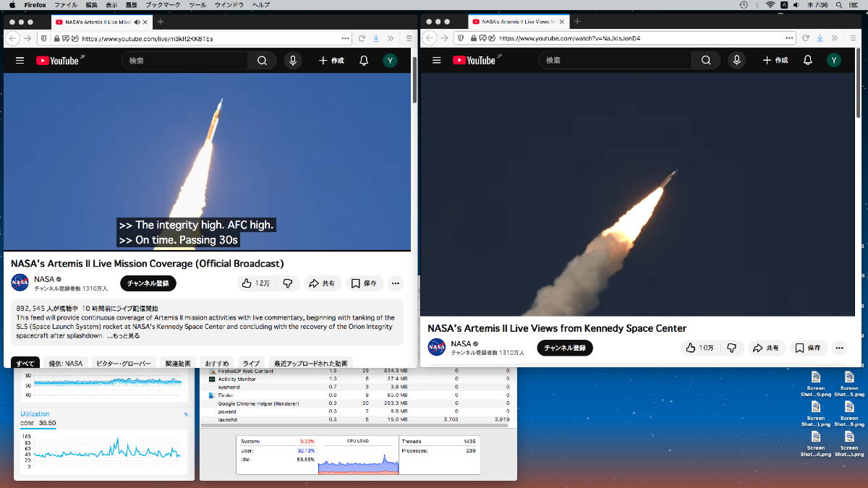The width and height of the screenshot is (868, 488).
Task: Dislike the Official Broadcast video
Action: 288,283
